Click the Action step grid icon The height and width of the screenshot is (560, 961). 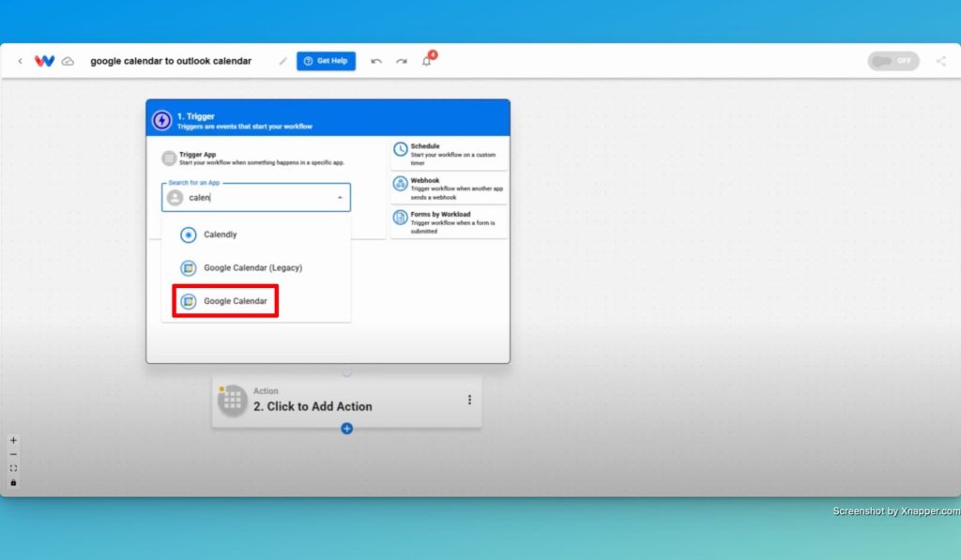[233, 401]
